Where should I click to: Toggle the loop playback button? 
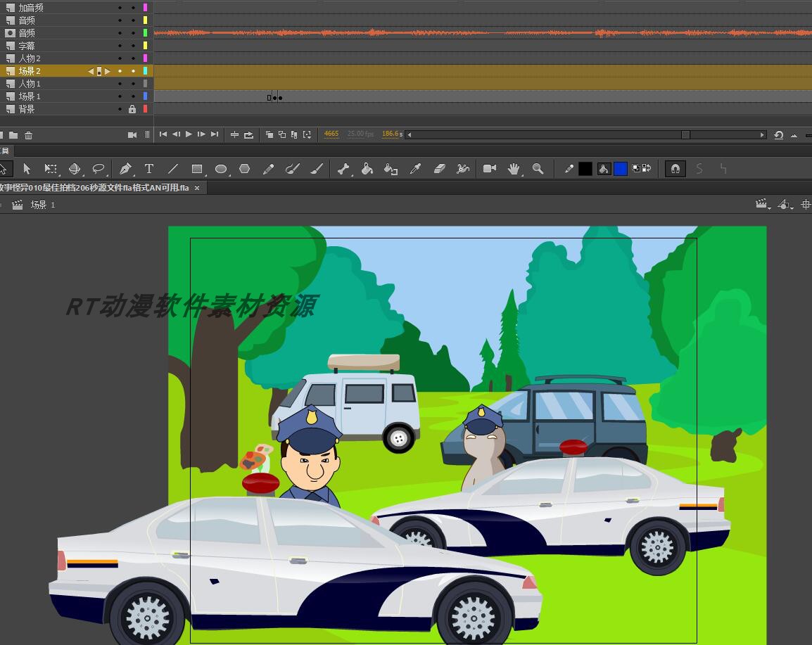(x=249, y=134)
